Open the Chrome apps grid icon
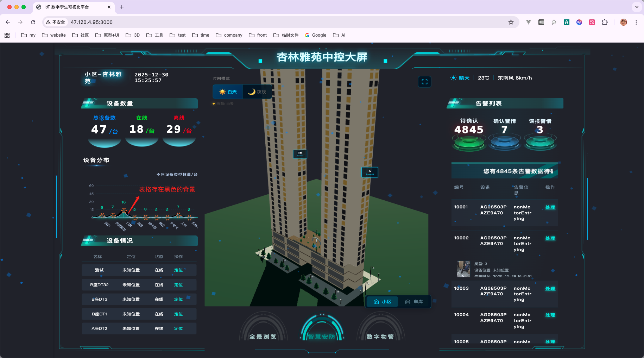Screen dimensions: 644x358 click(x=7, y=35)
